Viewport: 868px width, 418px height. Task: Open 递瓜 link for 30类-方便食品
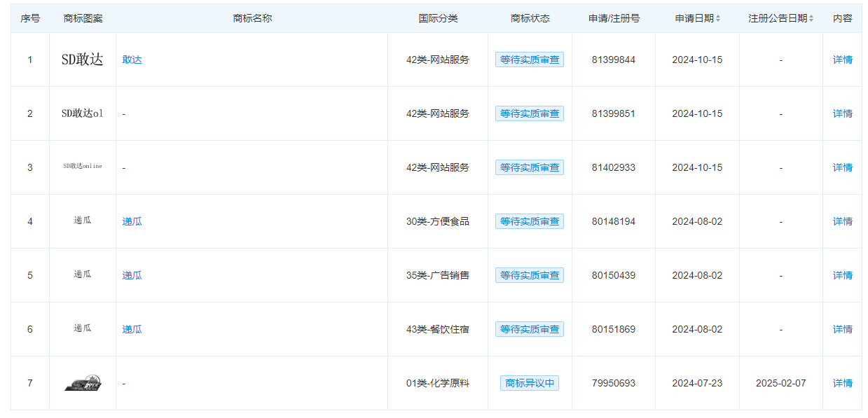click(132, 221)
